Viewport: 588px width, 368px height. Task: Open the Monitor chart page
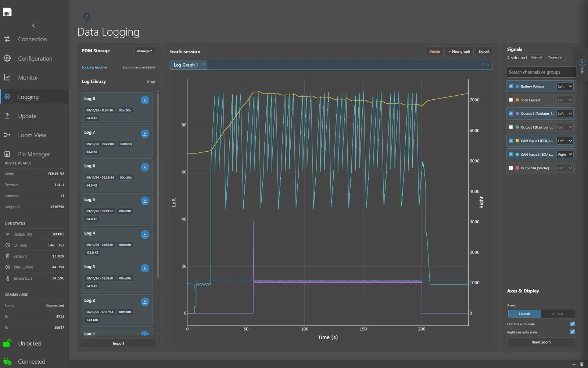click(x=28, y=78)
